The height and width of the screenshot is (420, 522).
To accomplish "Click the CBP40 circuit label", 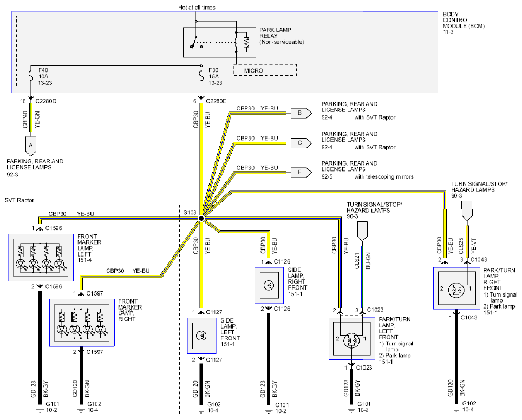I will click(x=25, y=120).
